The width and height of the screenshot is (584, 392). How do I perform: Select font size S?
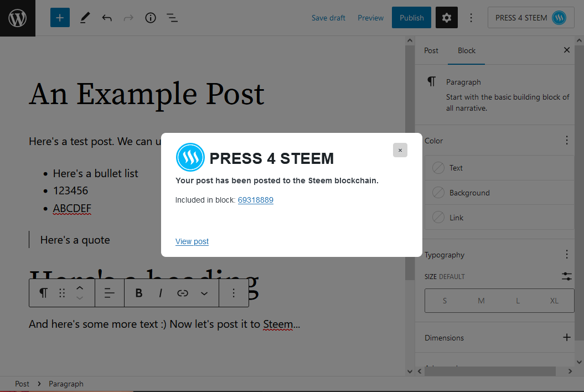445,301
